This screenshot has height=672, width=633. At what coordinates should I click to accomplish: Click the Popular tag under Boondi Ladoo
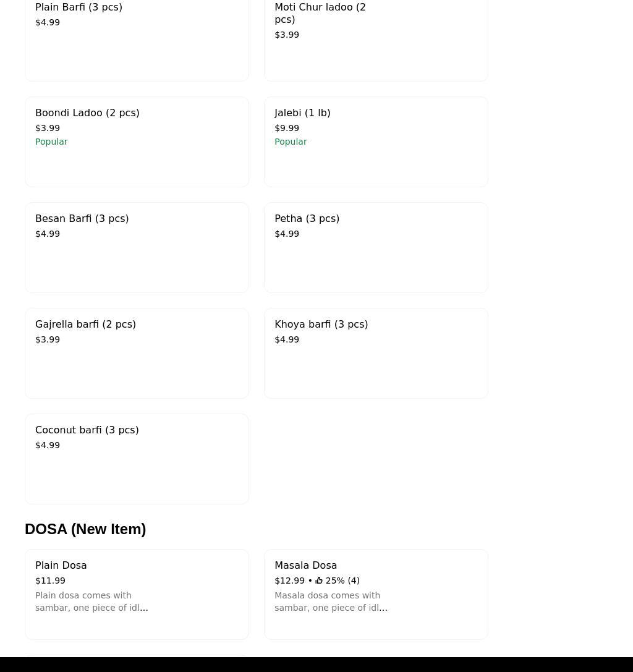click(x=51, y=142)
